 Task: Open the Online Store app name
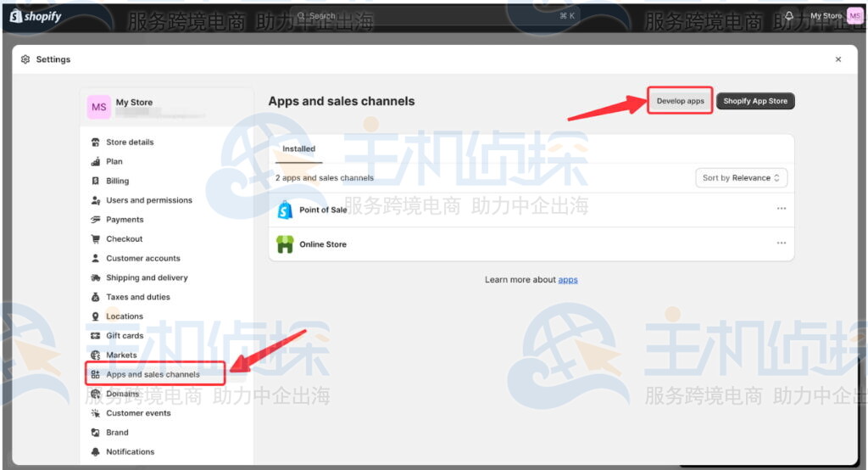click(323, 244)
